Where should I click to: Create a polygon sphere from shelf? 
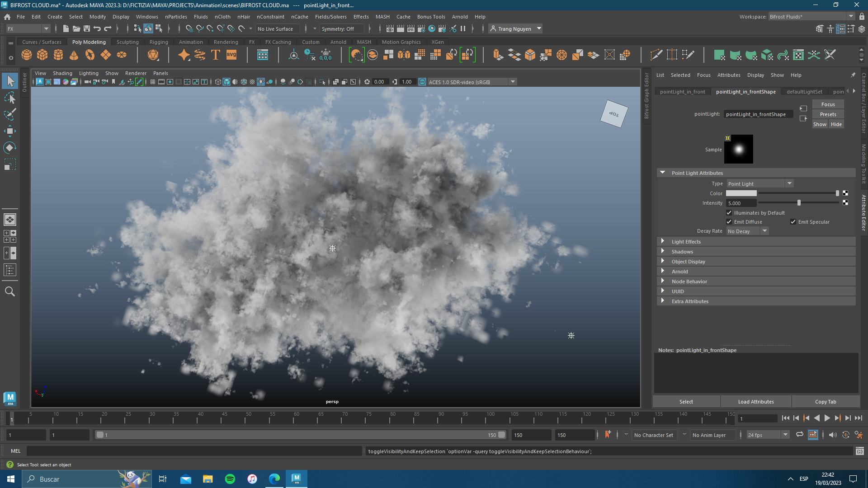pos(27,55)
